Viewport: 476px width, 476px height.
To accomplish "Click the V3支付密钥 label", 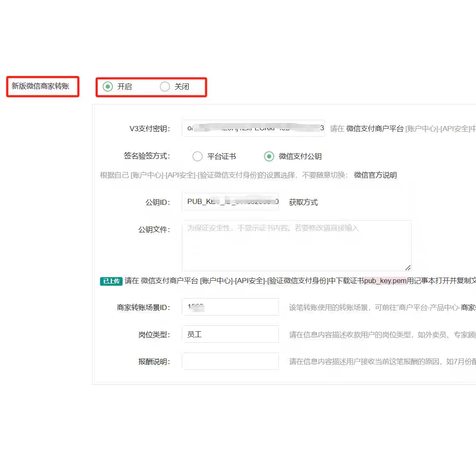I will [150, 129].
